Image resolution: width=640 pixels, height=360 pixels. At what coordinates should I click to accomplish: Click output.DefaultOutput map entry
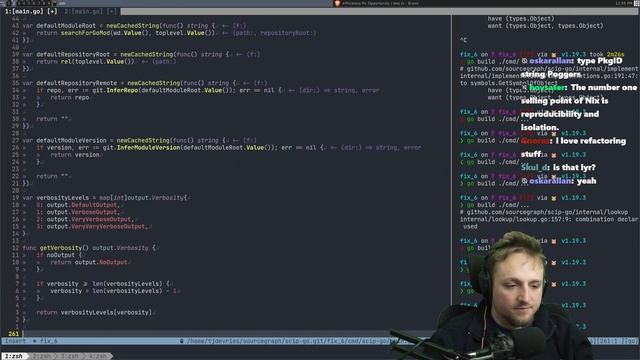[78, 205]
